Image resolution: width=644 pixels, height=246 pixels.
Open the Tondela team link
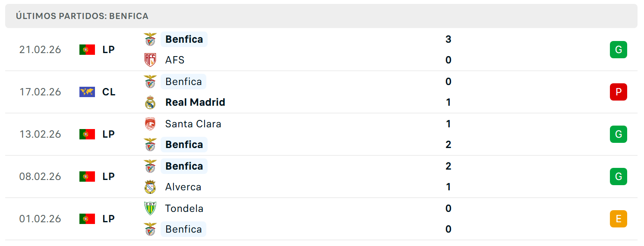coord(184,208)
